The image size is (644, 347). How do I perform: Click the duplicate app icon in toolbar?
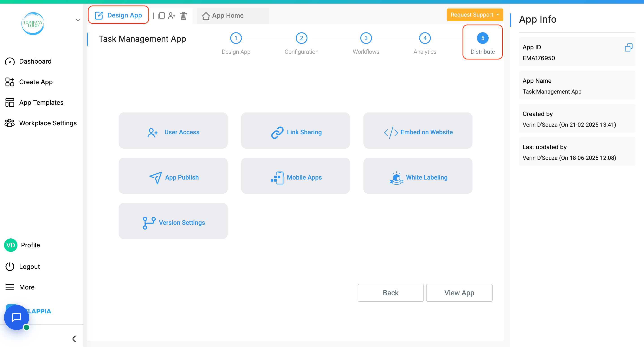tap(161, 15)
